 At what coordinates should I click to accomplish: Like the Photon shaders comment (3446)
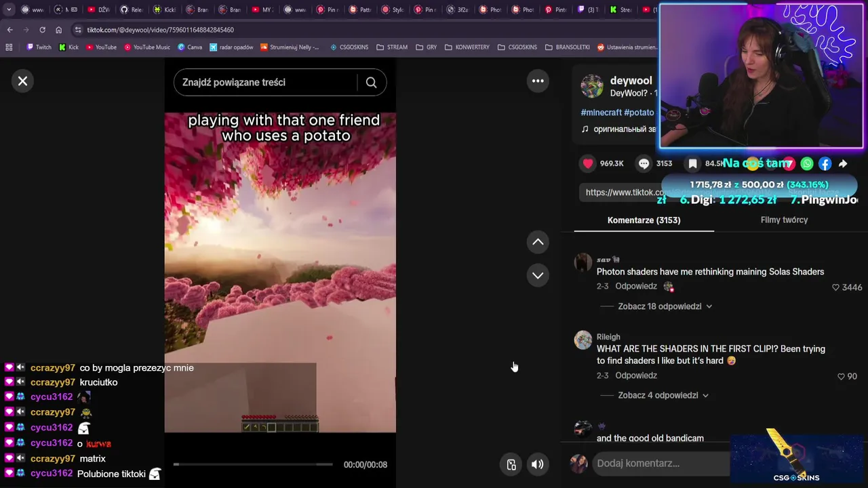[x=835, y=287]
